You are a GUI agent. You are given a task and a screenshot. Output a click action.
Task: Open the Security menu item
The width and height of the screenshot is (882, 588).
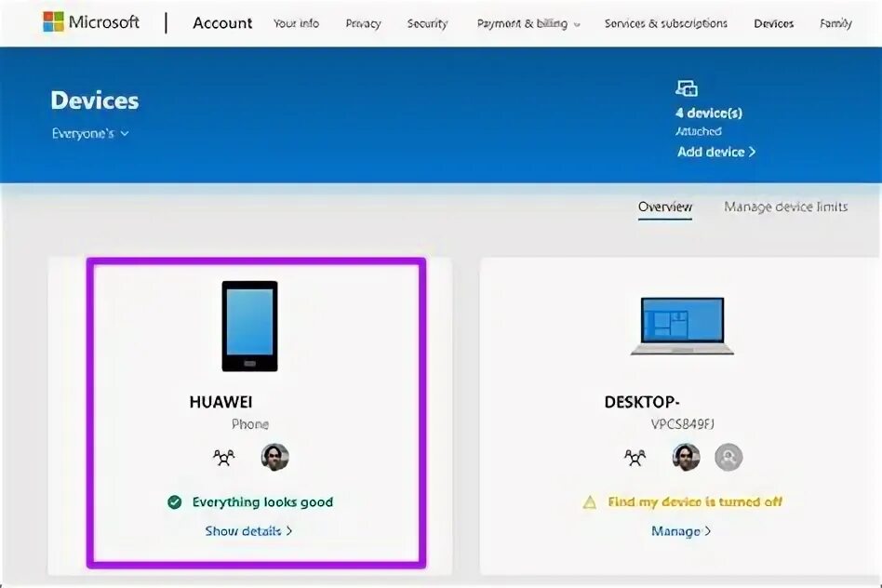point(427,23)
